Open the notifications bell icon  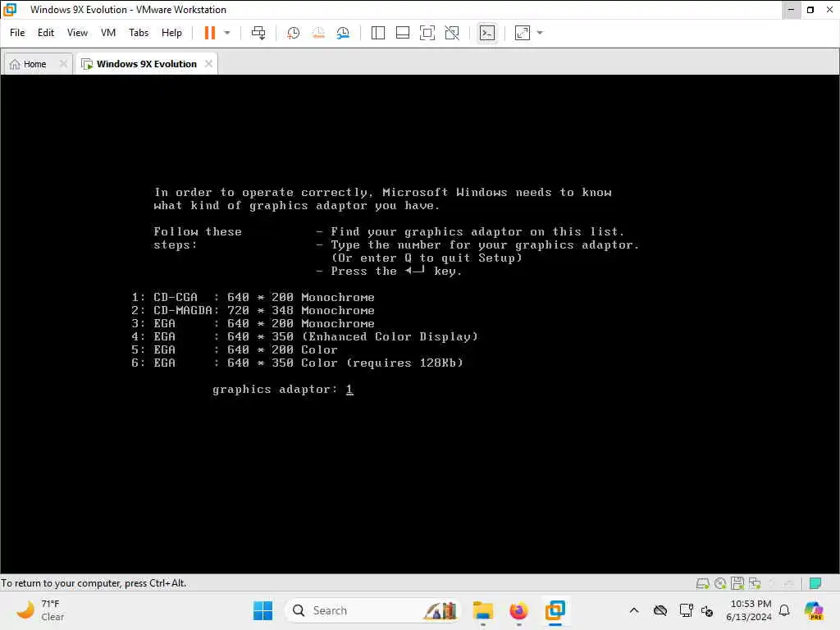(784, 610)
